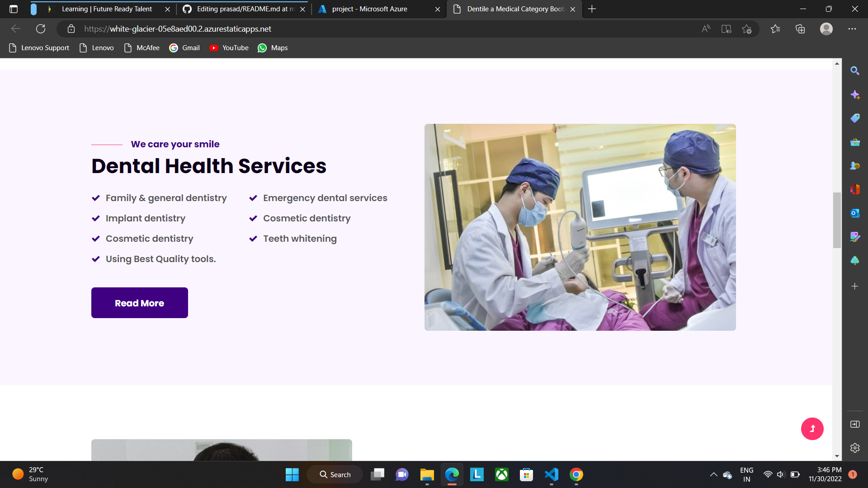Open the tab actions menu icon
The image size is (868, 488).
tap(14, 9)
